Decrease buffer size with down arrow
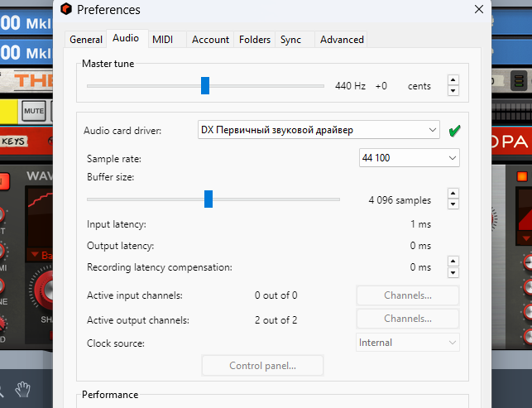The width and height of the screenshot is (532, 408). [x=453, y=204]
